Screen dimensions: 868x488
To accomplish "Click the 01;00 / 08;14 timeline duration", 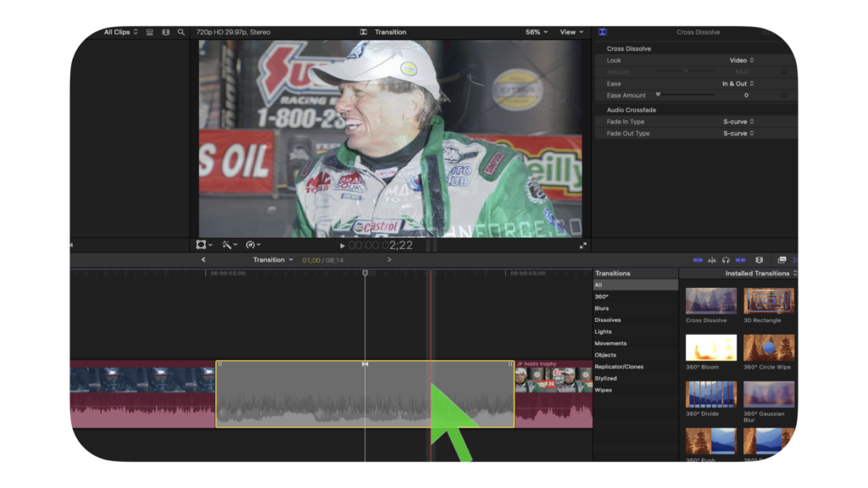I will (x=323, y=260).
